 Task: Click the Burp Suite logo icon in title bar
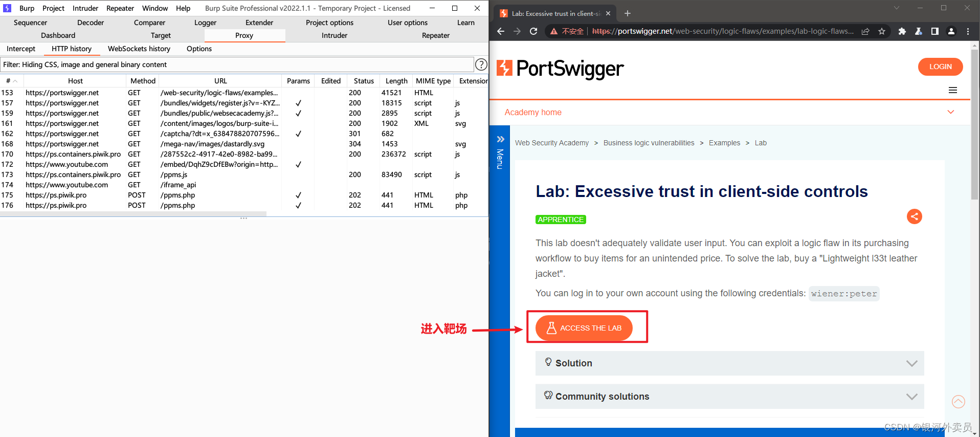pyautogui.click(x=7, y=8)
